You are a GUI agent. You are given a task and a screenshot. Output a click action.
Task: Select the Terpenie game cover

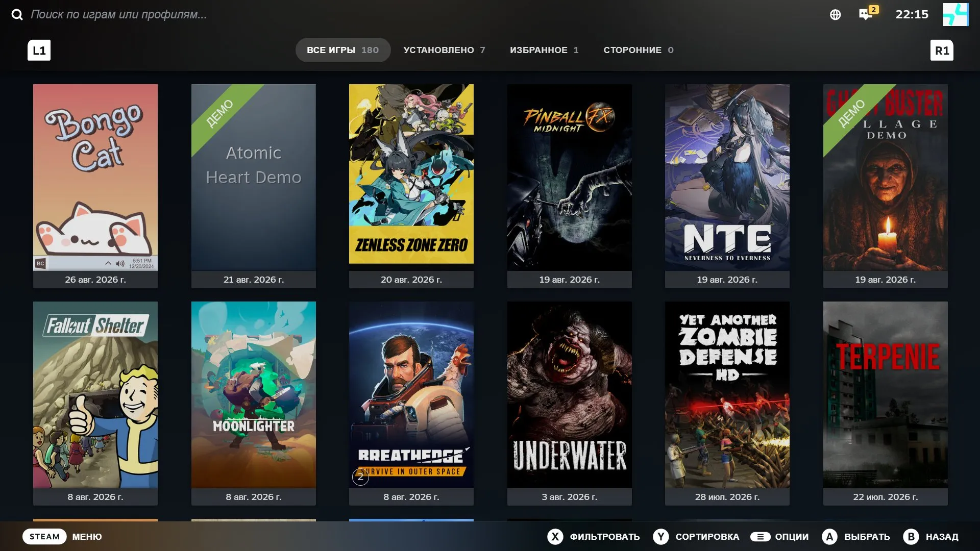click(886, 394)
